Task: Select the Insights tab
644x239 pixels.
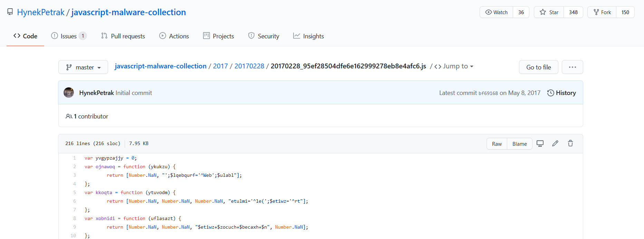Action: click(x=308, y=36)
